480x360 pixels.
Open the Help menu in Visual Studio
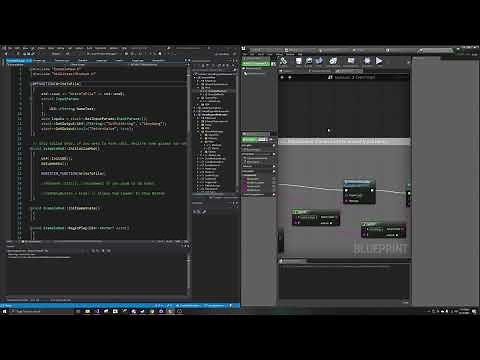coord(124,48)
